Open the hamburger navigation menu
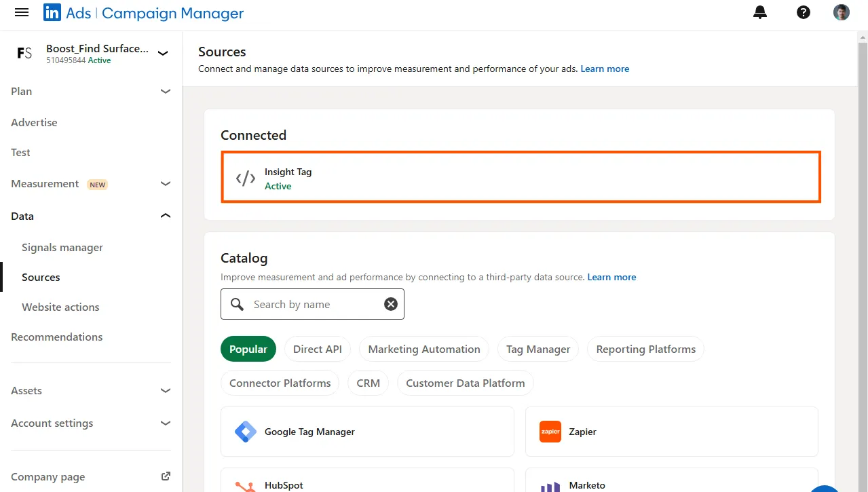Screen dimensions: 868x492 click(x=22, y=12)
